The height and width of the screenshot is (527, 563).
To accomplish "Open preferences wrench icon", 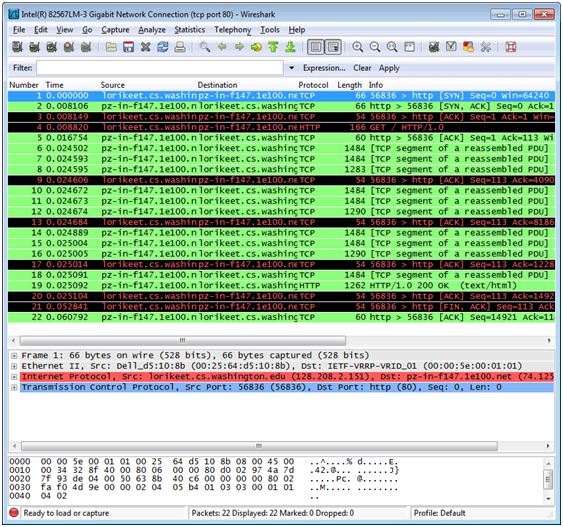I will click(486, 47).
